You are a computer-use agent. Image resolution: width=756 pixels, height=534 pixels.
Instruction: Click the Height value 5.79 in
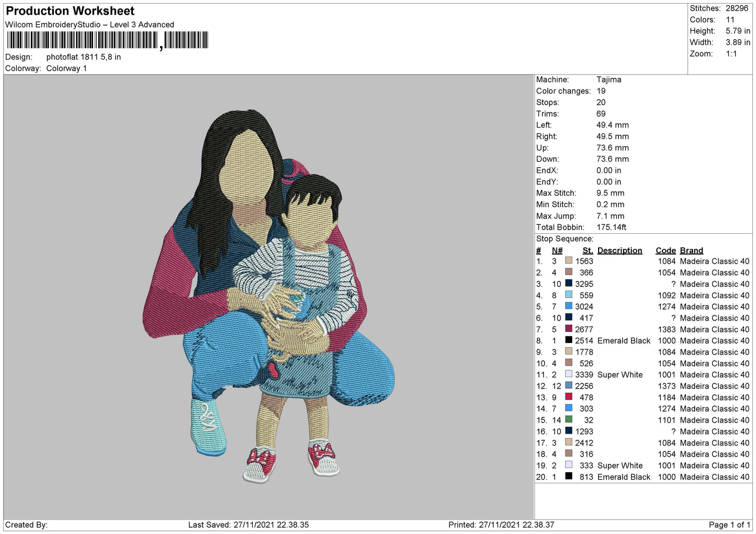point(738,31)
